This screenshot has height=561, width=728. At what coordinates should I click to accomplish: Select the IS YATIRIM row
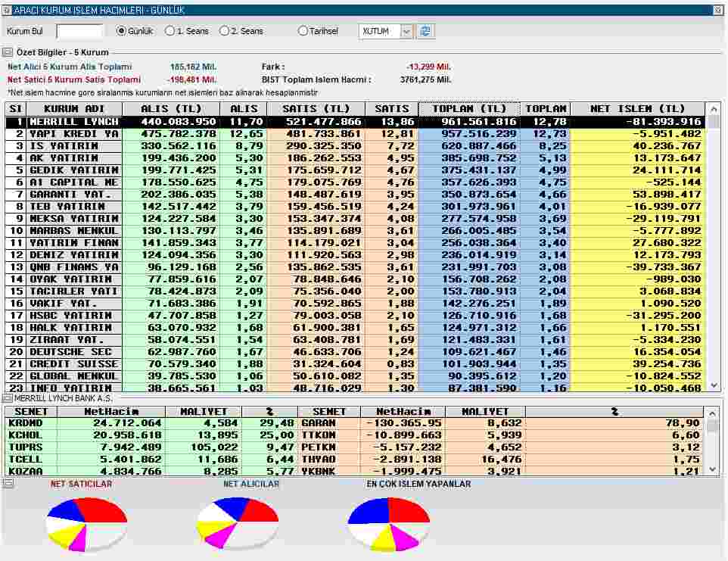click(355, 146)
